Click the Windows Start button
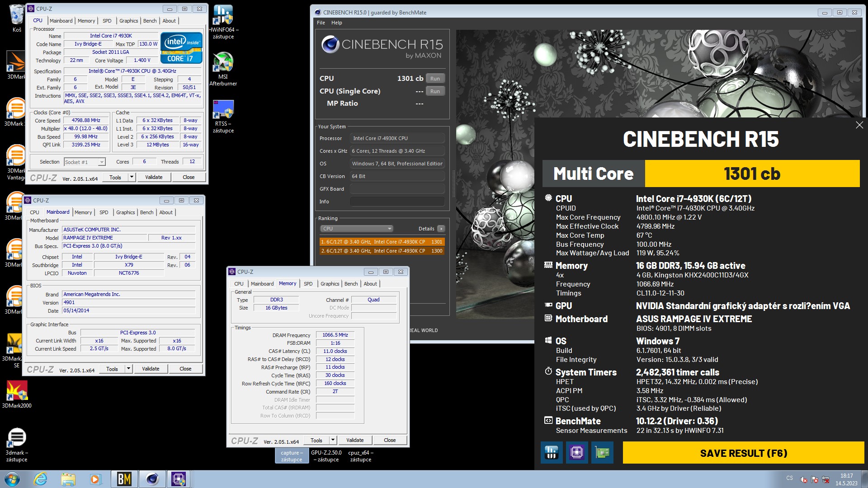868x488 pixels. (x=12, y=479)
